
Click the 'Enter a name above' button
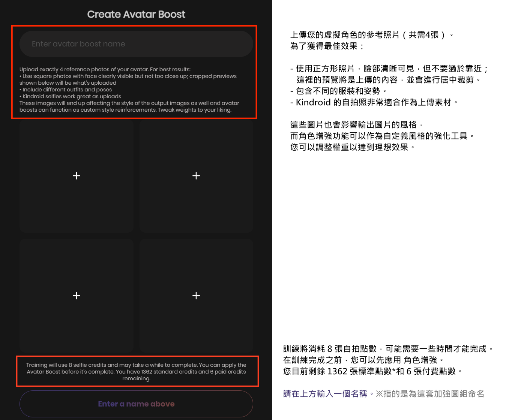pos(136,404)
